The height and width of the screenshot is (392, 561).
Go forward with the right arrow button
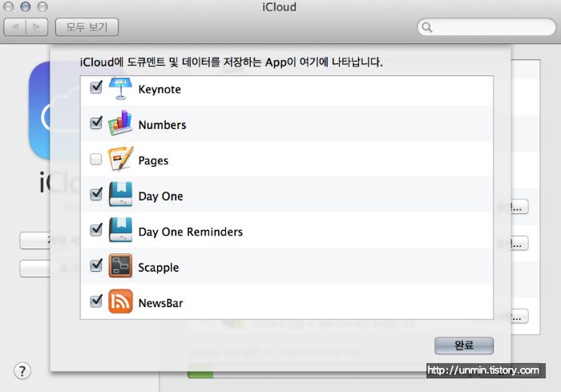click(37, 27)
